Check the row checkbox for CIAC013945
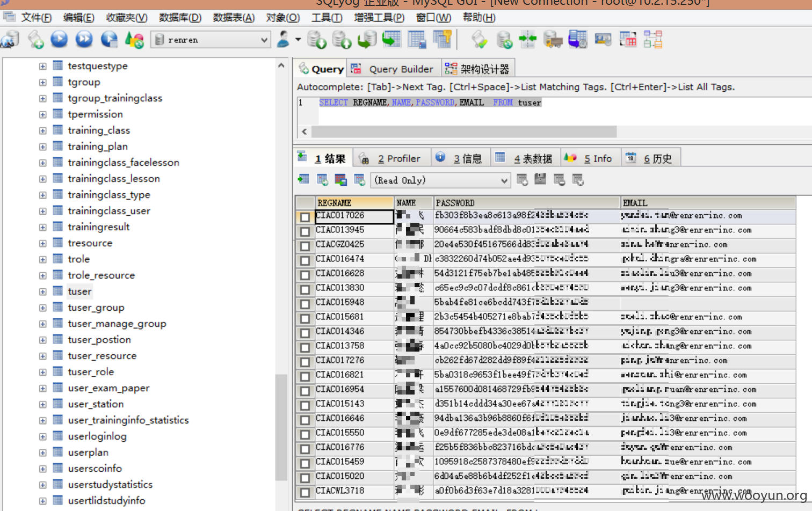 click(305, 231)
